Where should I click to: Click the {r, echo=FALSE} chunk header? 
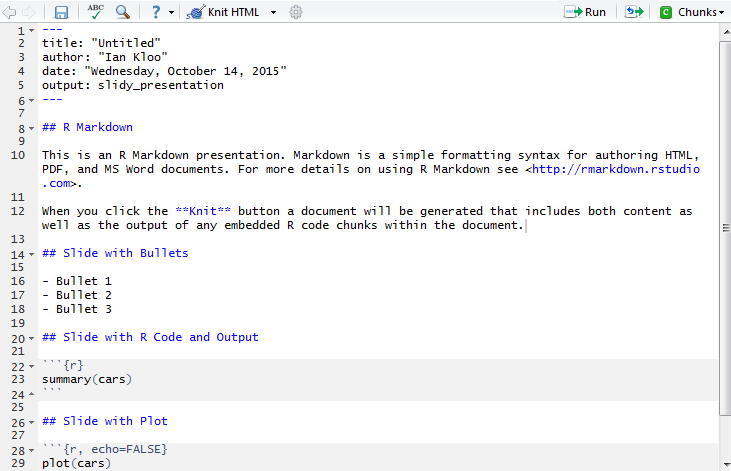point(105,449)
